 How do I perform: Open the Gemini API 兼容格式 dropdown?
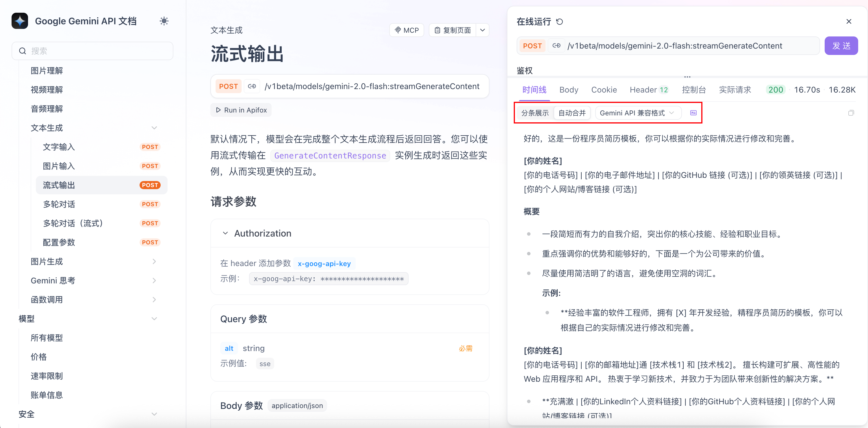pyautogui.click(x=638, y=113)
